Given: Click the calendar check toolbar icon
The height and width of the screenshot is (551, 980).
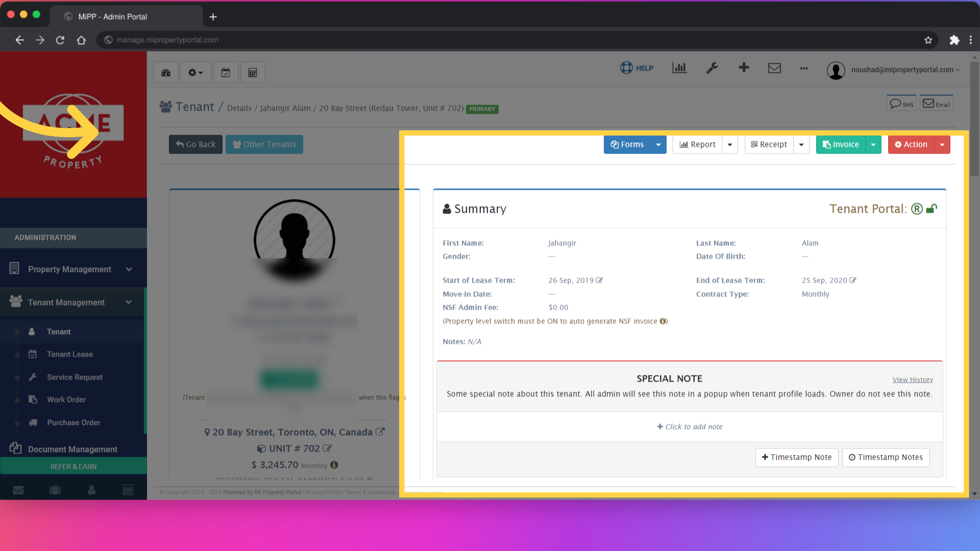Looking at the screenshot, I should (226, 72).
